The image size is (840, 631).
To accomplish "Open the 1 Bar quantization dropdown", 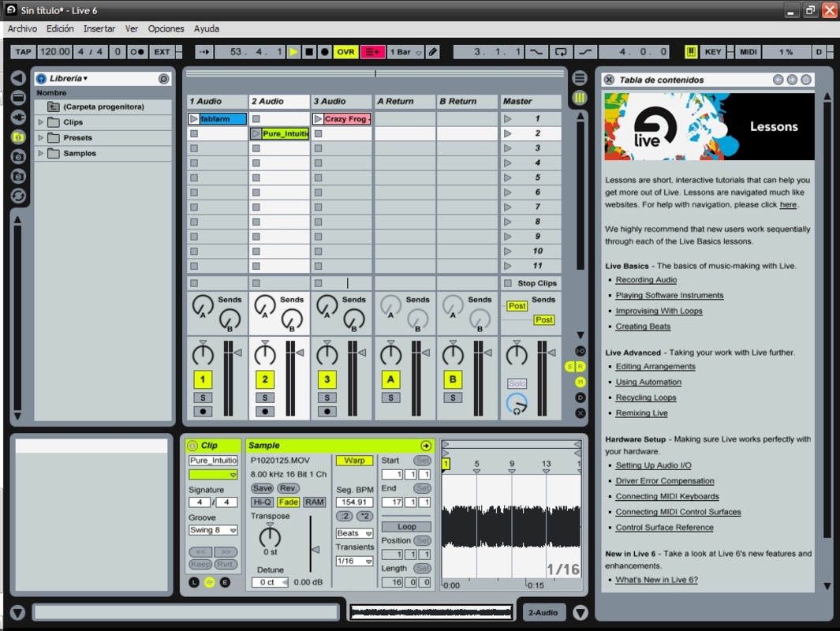I will (405, 52).
